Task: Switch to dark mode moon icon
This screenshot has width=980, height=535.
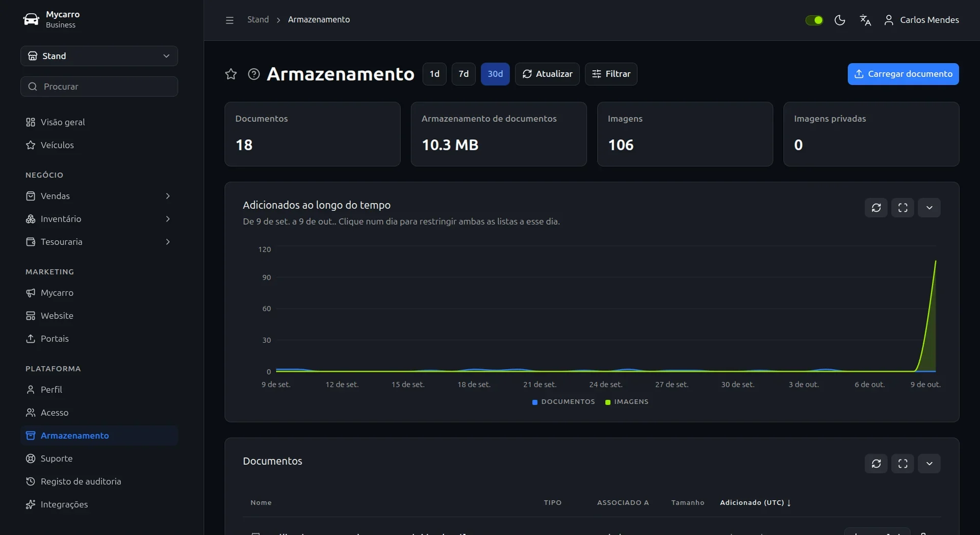Action: click(x=840, y=20)
